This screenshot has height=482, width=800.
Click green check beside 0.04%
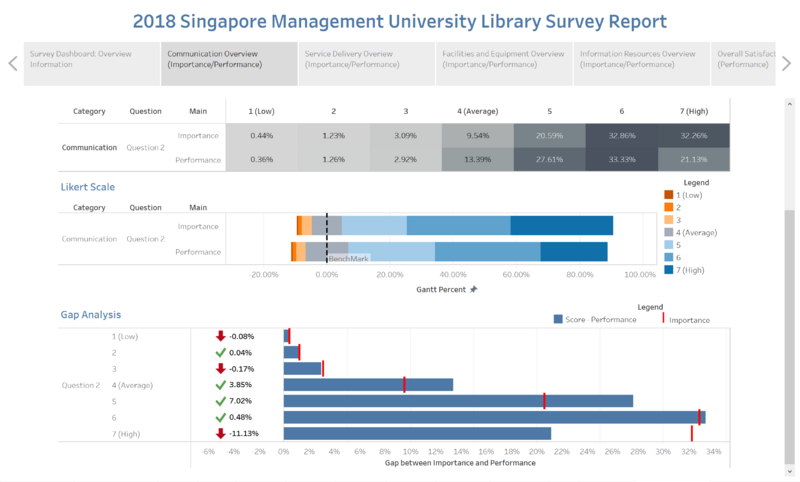[x=220, y=352]
